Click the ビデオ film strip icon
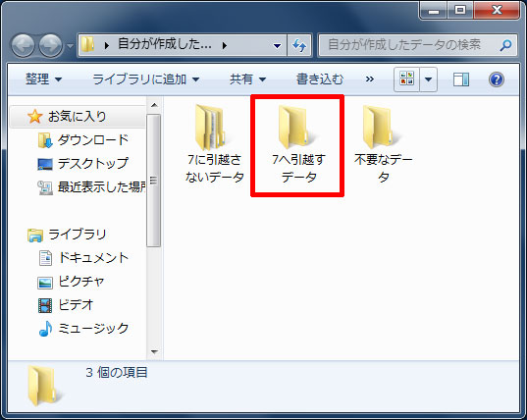Image resolution: width=527 pixels, height=420 pixels. 45,305
